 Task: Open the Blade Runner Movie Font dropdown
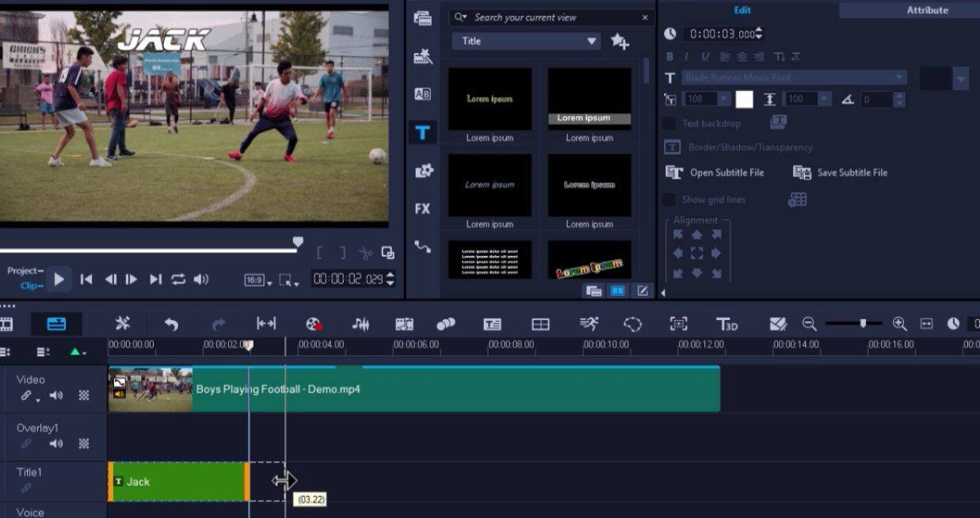tap(898, 77)
